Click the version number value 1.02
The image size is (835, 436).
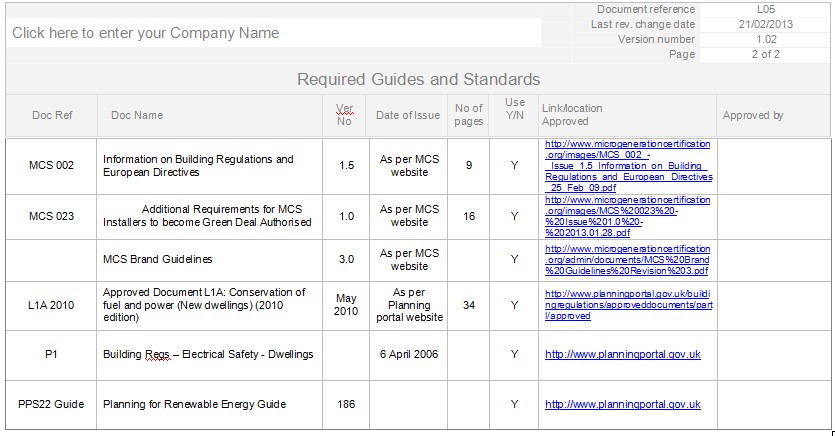[x=765, y=39]
